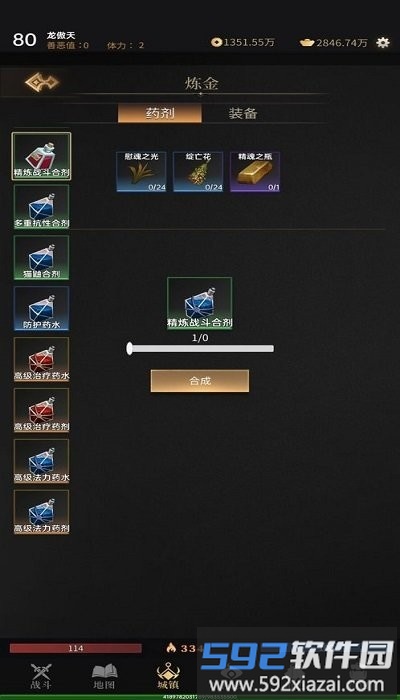Go to the 战斗 navigation tab
400x700 pixels.
(x=41, y=676)
